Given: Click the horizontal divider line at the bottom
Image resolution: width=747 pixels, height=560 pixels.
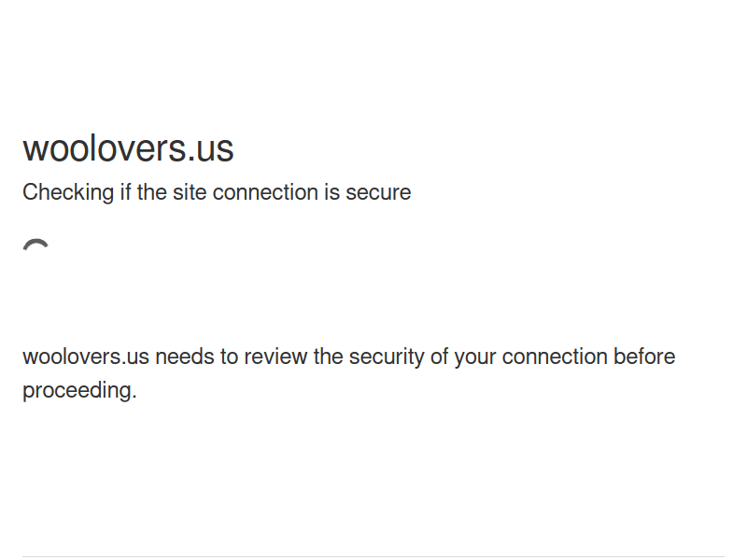Looking at the screenshot, I should point(373,557).
